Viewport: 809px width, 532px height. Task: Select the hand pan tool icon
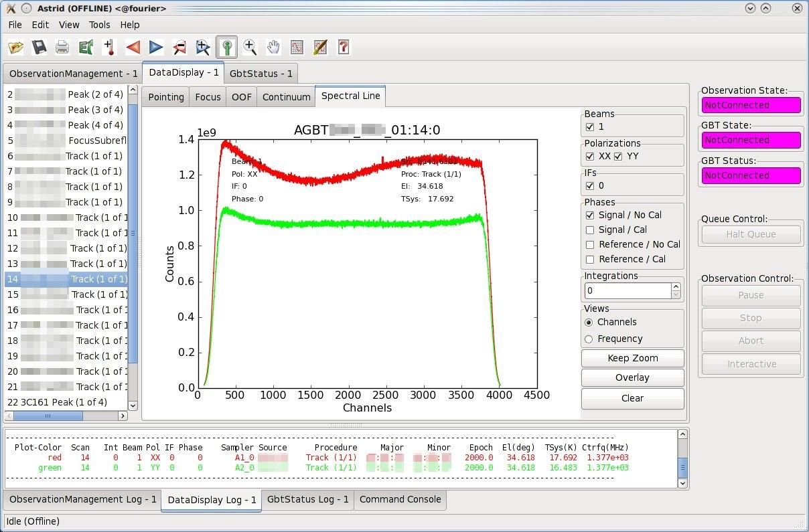(273, 47)
